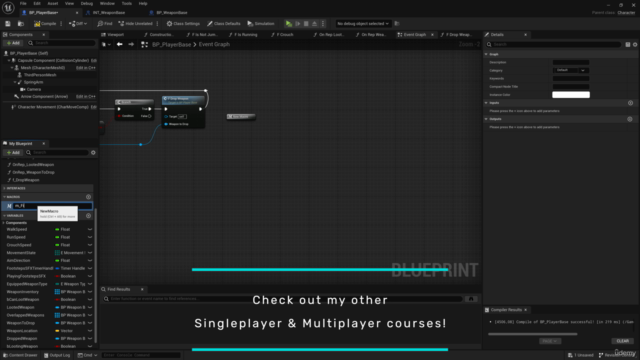Toggle WalkSpeed variable visibility eye
This screenshot has height=360, width=640.
tap(90, 229)
